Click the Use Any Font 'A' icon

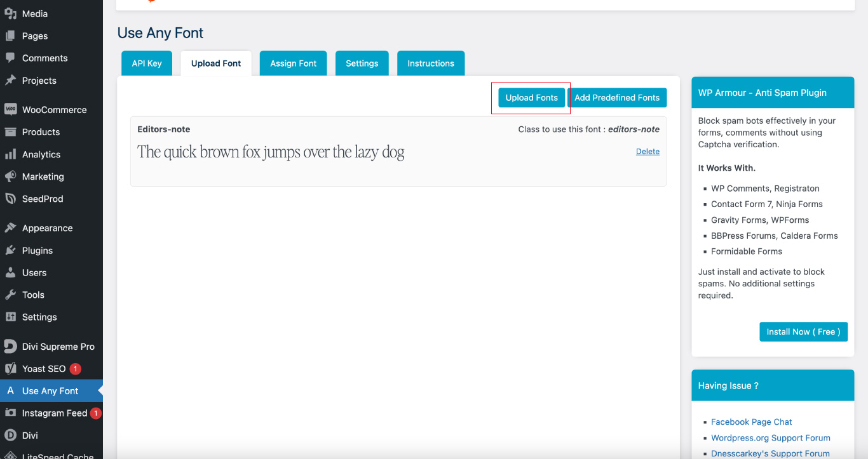coord(10,390)
